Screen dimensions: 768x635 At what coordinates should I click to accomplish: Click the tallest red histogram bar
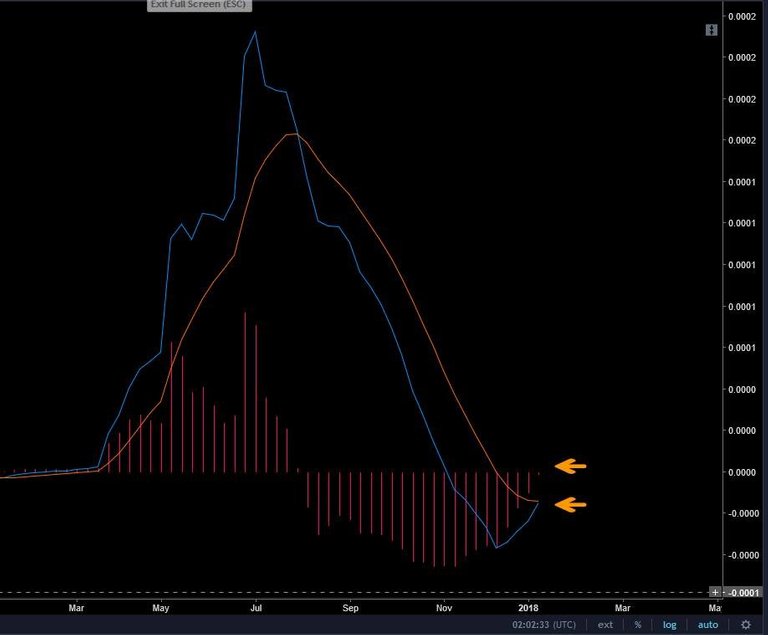(x=245, y=390)
